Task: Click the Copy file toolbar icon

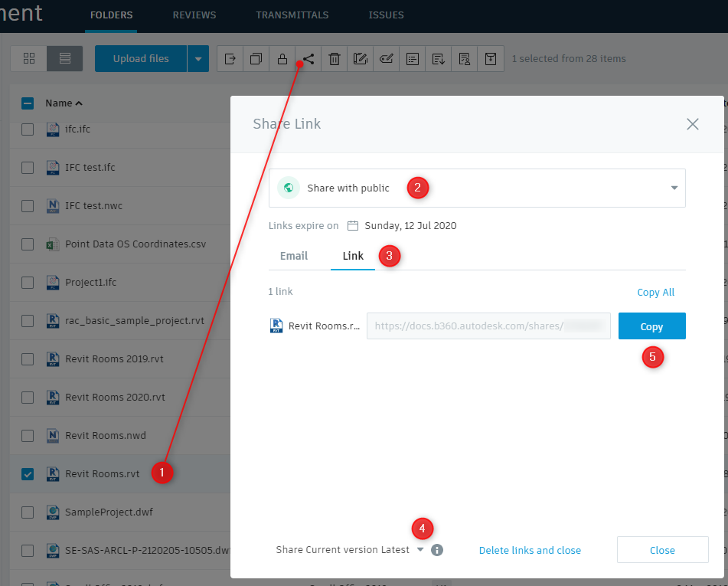Action: (x=256, y=59)
